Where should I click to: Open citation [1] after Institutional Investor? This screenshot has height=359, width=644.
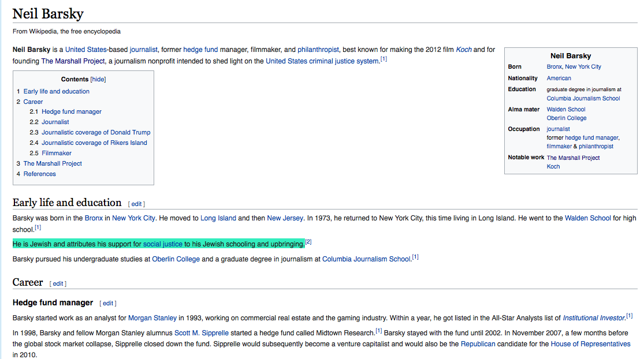pos(629,316)
